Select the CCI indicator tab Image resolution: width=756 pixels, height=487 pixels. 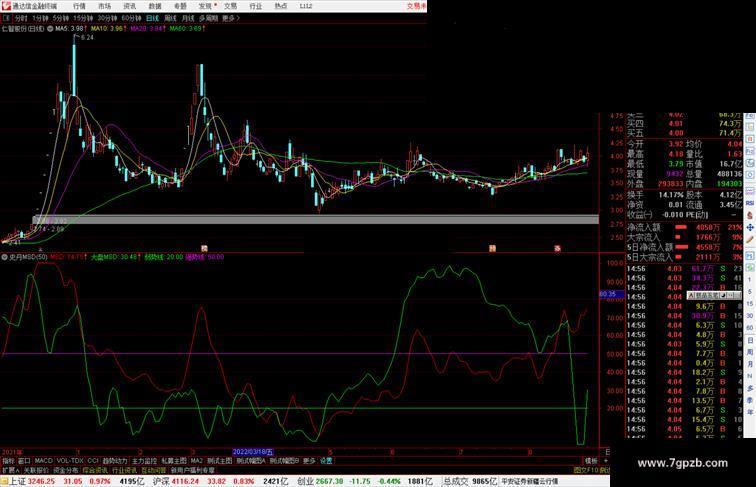(93, 461)
